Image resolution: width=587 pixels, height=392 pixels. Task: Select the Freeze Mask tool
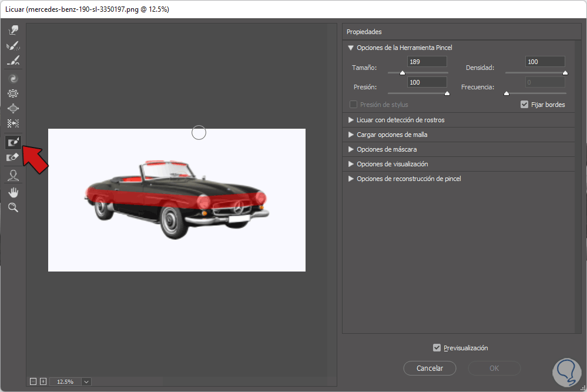(13, 142)
